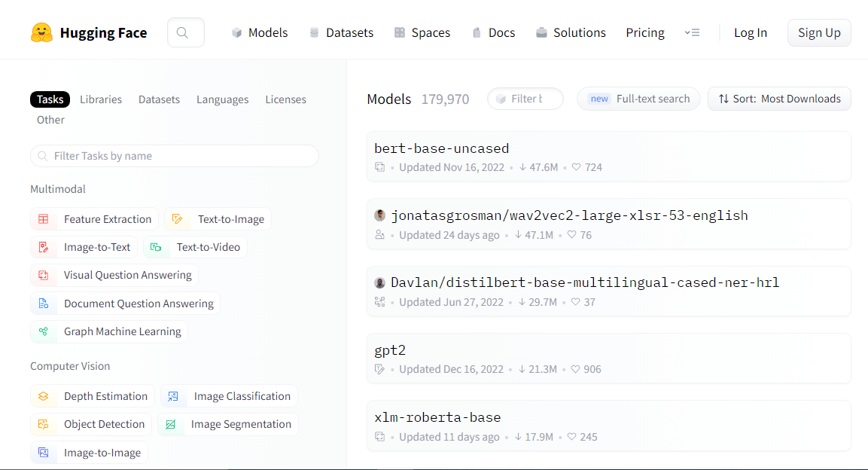Open Spaces in the top navigation
868x470 pixels.
point(422,32)
